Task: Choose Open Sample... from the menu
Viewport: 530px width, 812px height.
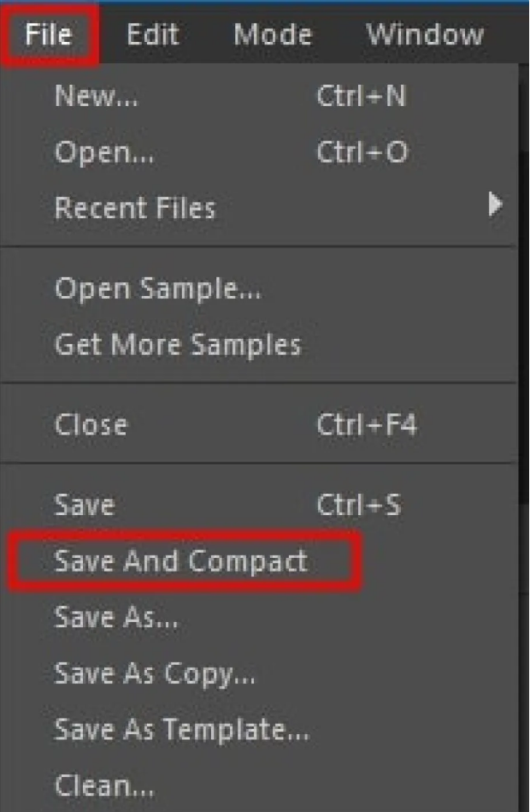Action: [158, 288]
